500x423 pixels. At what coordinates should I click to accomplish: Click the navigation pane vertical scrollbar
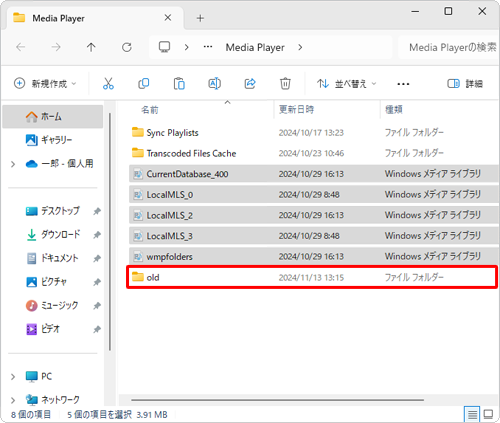point(110,232)
